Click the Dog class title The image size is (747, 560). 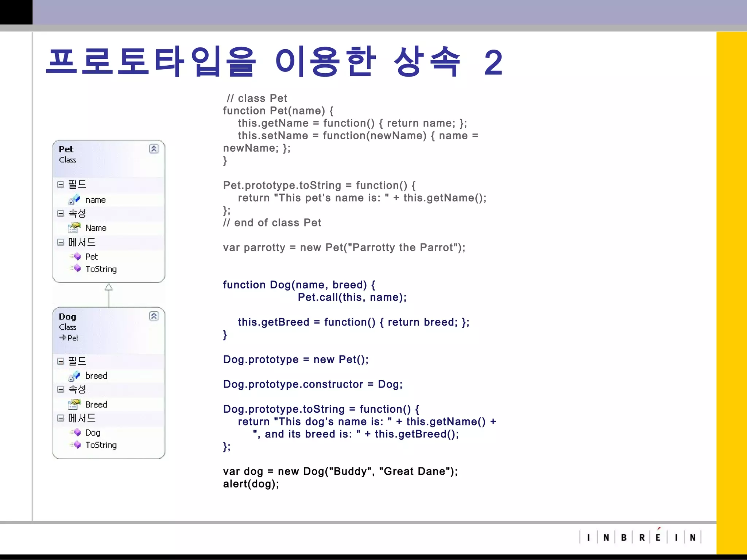[67, 317]
